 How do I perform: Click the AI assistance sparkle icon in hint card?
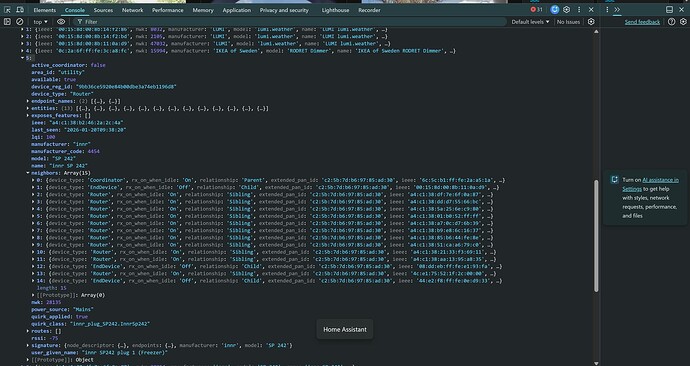(615, 179)
